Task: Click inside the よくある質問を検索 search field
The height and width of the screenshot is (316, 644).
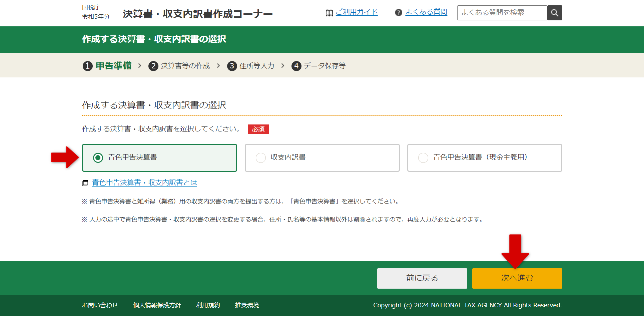Action: [x=502, y=13]
